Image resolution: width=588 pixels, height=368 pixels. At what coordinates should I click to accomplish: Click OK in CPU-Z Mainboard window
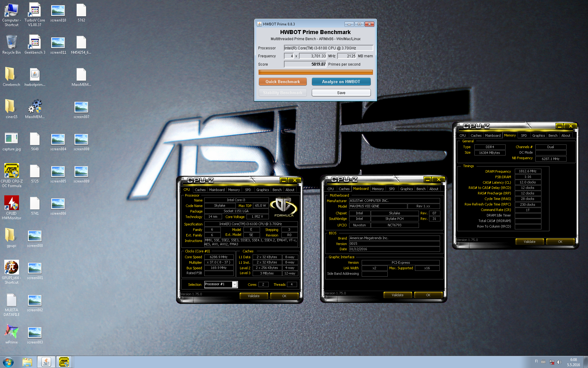point(428,295)
